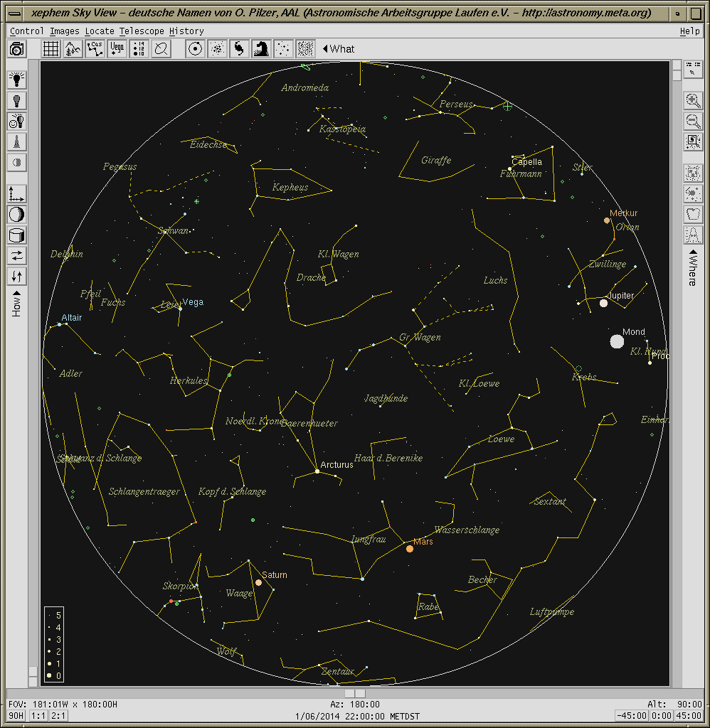Toggle the horizon map with trees icon
710x728 pixels.
coord(73,49)
